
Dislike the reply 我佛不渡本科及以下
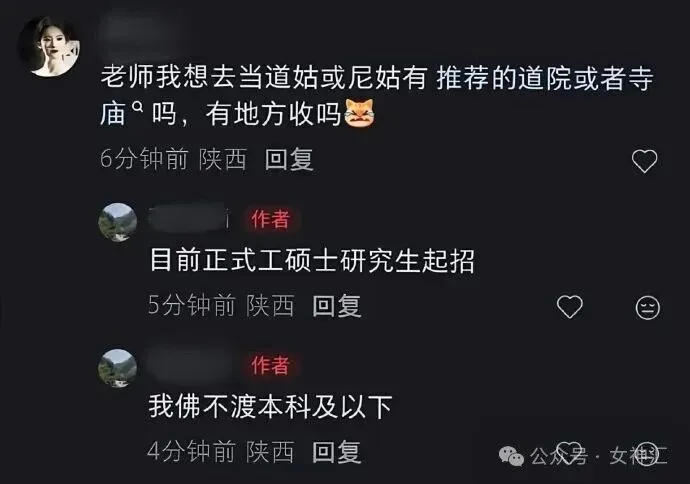[x=648, y=453]
